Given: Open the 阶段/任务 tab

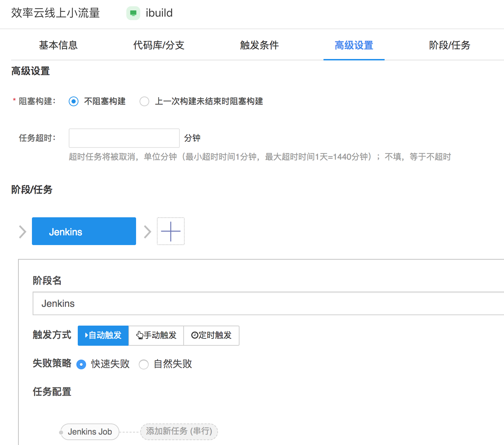Looking at the screenshot, I should coord(450,45).
